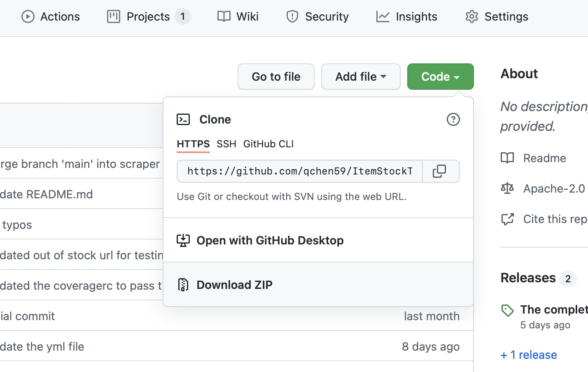Click the Projects board icon

pos(113,16)
